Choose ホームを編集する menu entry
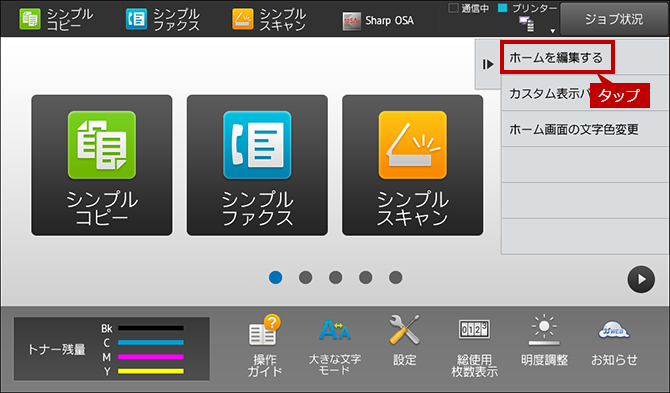Viewport: 670px width, 393px height. (x=557, y=57)
